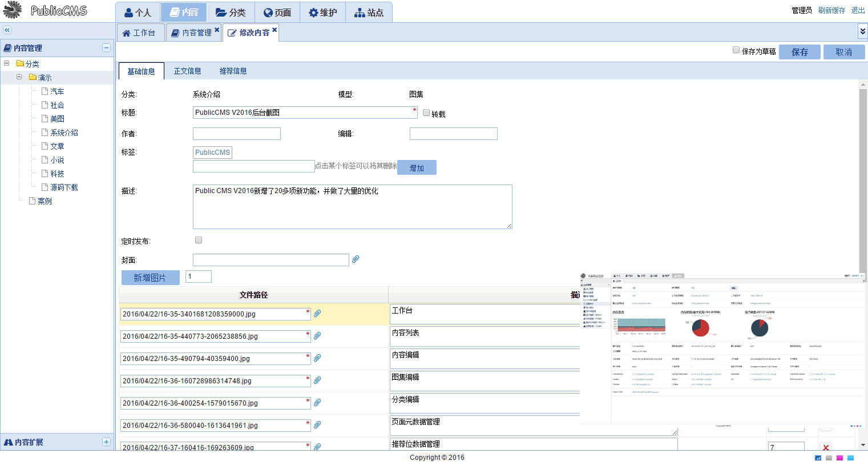The width and height of the screenshot is (868, 465).
Task: Delete the image row with the red X
Action: click(826, 447)
